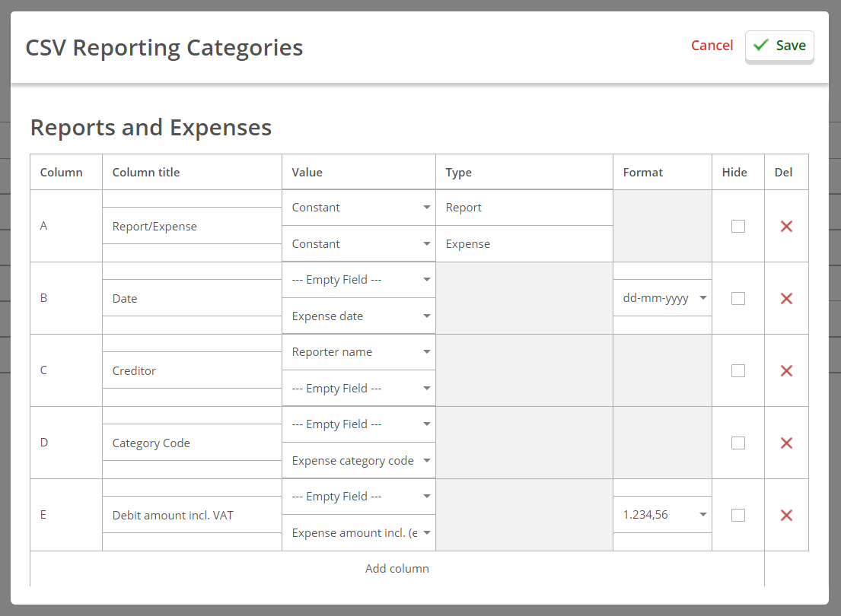The height and width of the screenshot is (616, 841).
Task: Open Empty Field dropdown in Debit amount row
Action: point(358,497)
